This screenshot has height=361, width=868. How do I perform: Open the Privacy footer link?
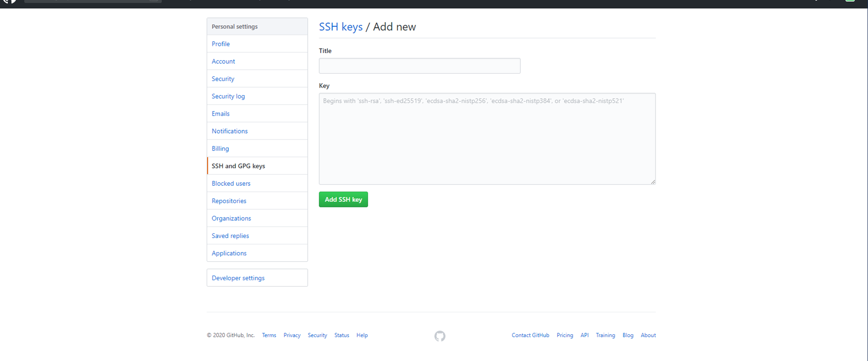point(292,335)
